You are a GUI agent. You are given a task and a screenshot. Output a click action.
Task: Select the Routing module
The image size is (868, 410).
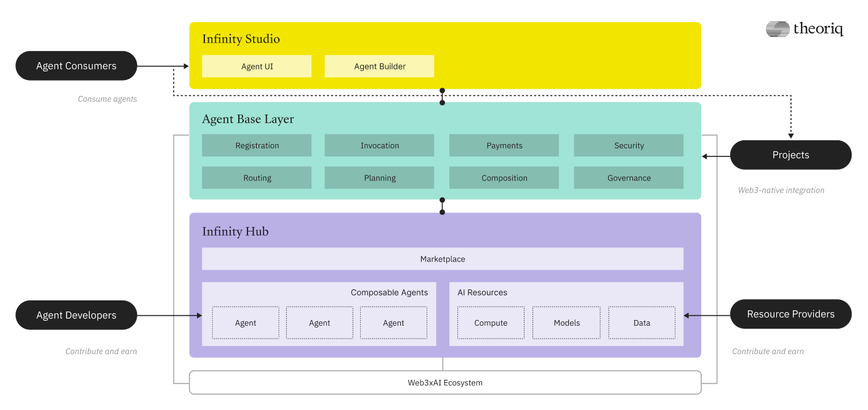(257, 178)
